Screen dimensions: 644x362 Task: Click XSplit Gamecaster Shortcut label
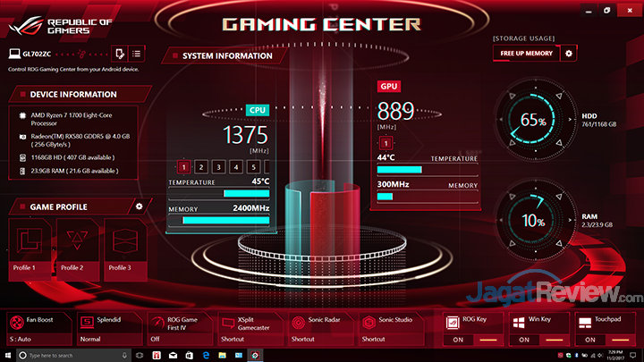[x=233, y=340]
